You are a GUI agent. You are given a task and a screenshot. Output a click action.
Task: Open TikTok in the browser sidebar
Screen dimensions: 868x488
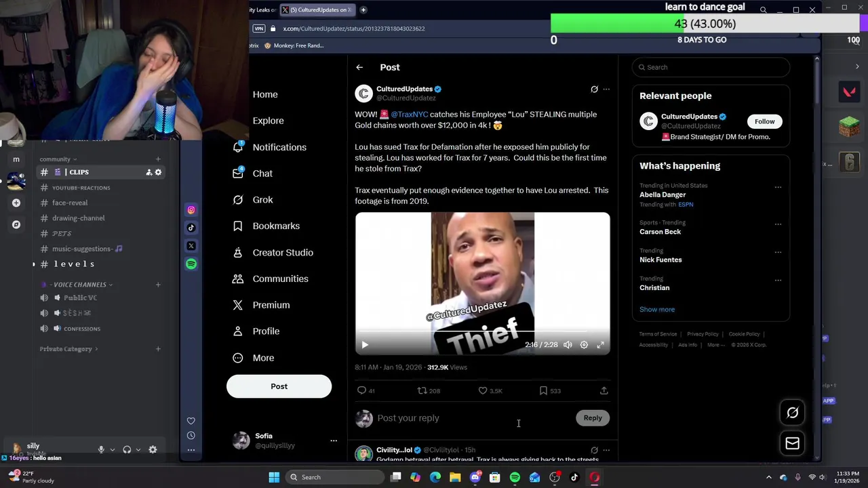click(x=191, y=228)
